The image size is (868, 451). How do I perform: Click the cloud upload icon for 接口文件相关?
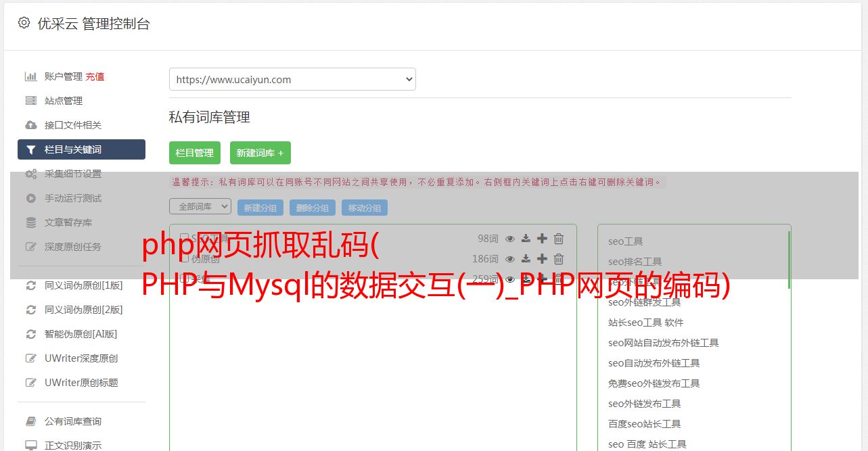[x=31, y=125]
